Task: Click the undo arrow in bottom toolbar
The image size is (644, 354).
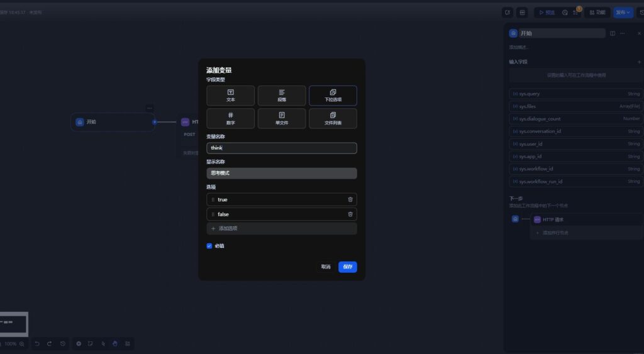Action: click(x=37, y=344)
